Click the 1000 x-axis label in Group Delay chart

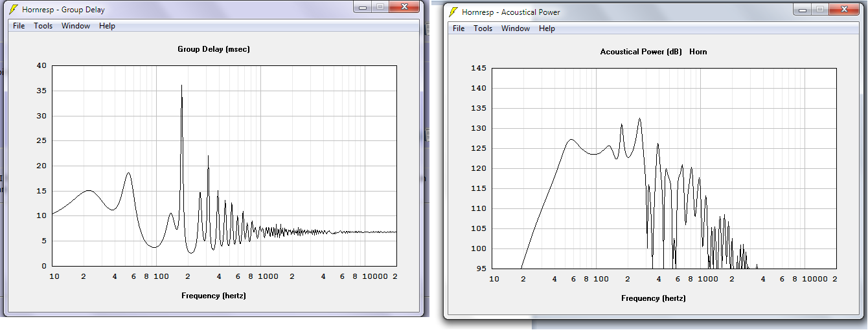[268, 276]
